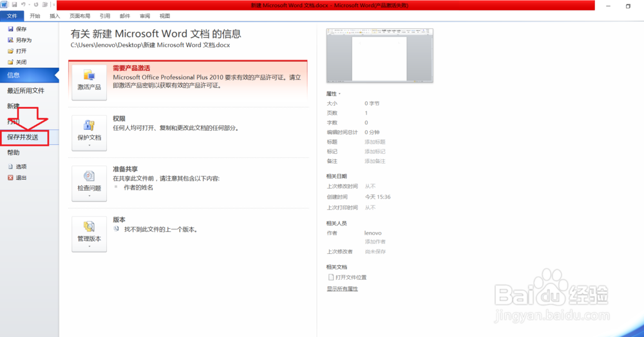Screen dimensions: 644x337
Task: Click 打开文件位置 link
Action: coord(348,278)
